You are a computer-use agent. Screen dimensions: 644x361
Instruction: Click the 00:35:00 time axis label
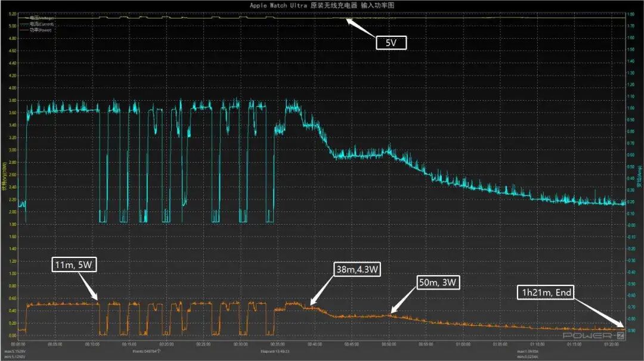278,344
